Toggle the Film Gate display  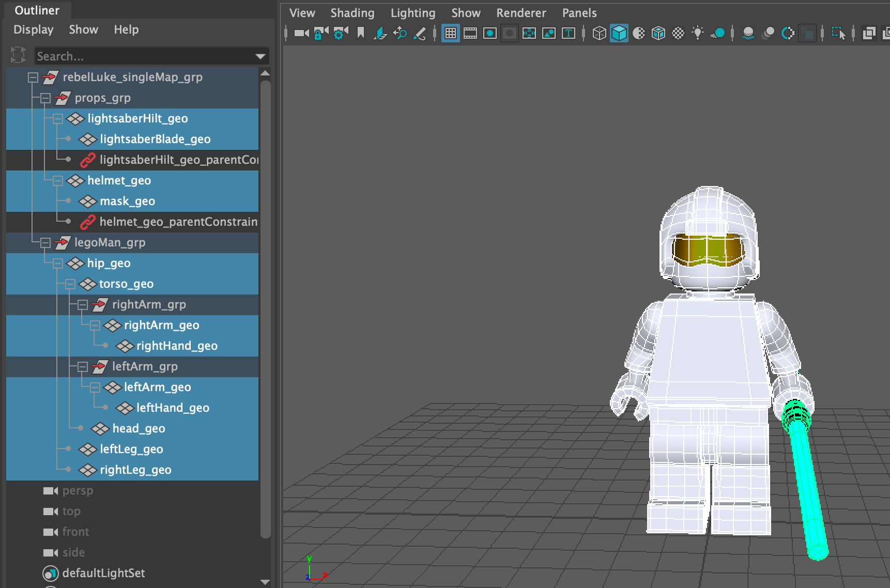(470, 34)
